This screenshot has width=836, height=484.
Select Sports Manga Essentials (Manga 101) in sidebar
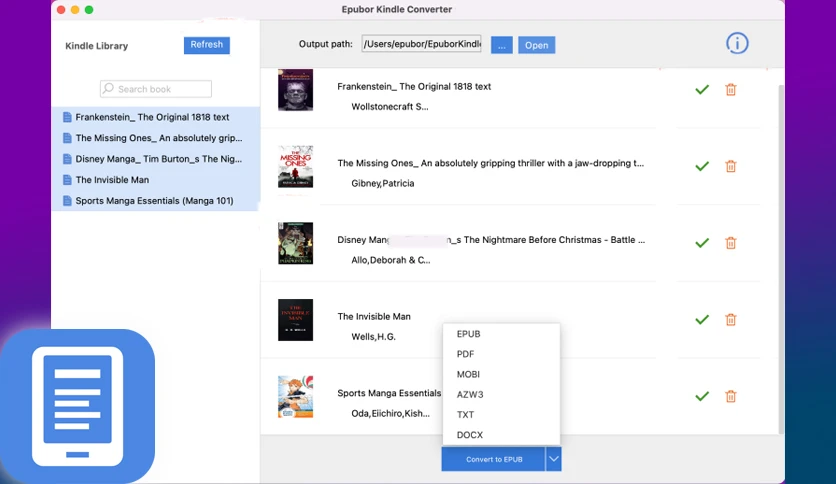tap(155, 201)
